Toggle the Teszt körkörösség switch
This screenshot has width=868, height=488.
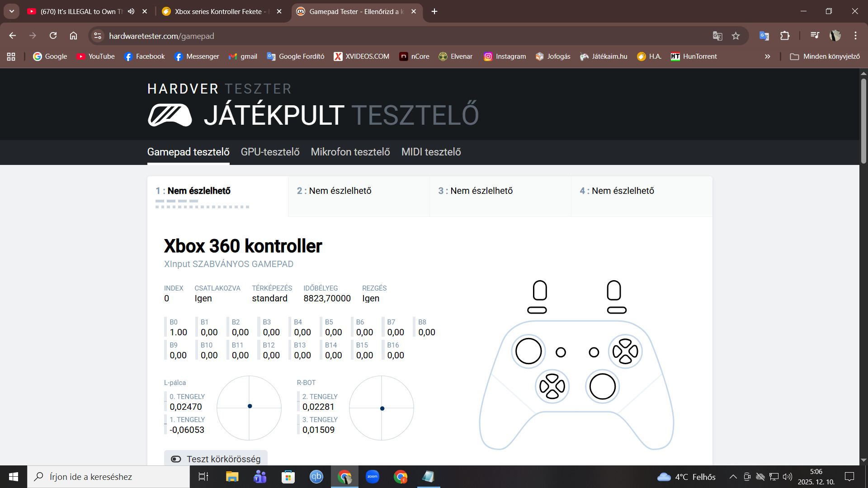tap(176, 459)
